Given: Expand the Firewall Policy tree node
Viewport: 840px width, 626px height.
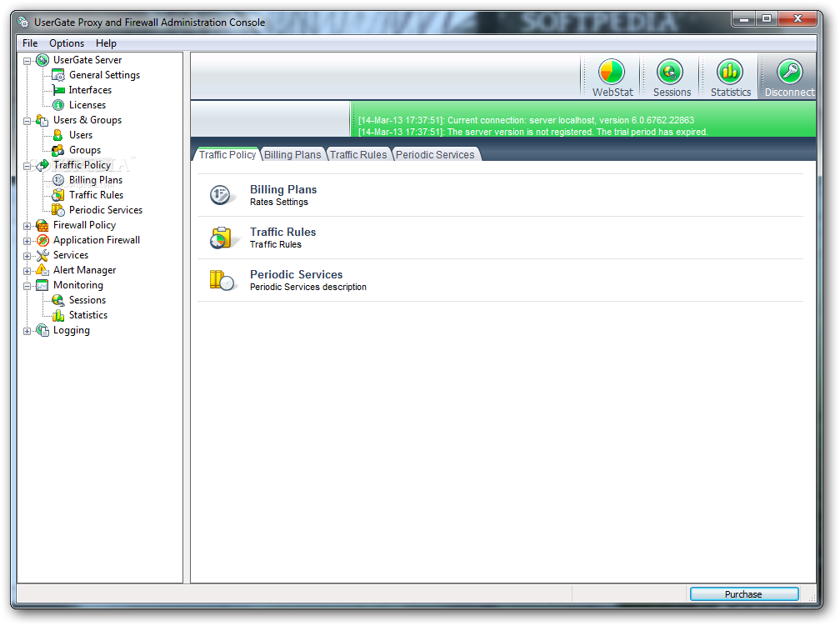Looking at the screenshot, I should [x=27, y=226].
